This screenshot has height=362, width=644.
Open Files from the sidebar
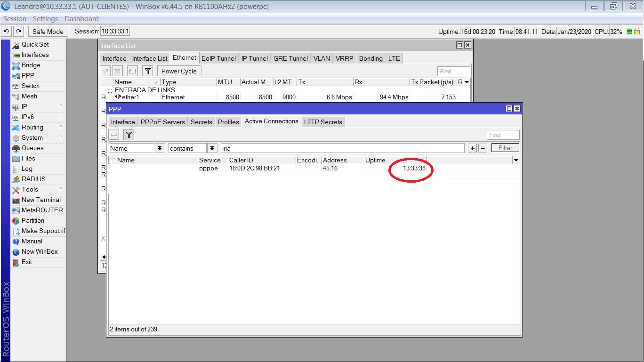pyautogui.click(x=28, y=158)
